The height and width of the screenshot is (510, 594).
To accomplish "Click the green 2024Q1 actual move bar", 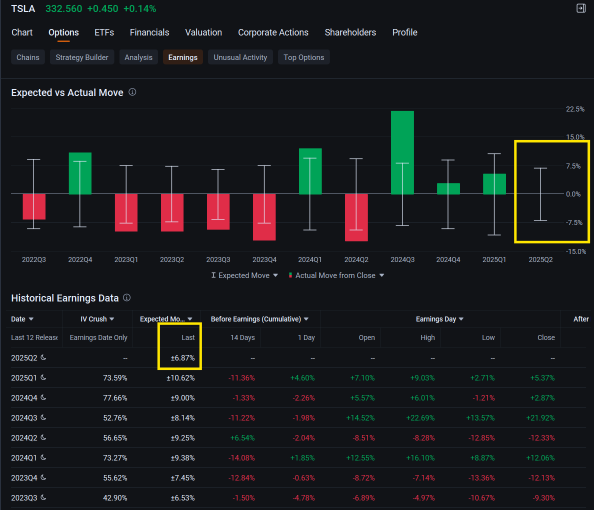I will click(x=310, y=171).
